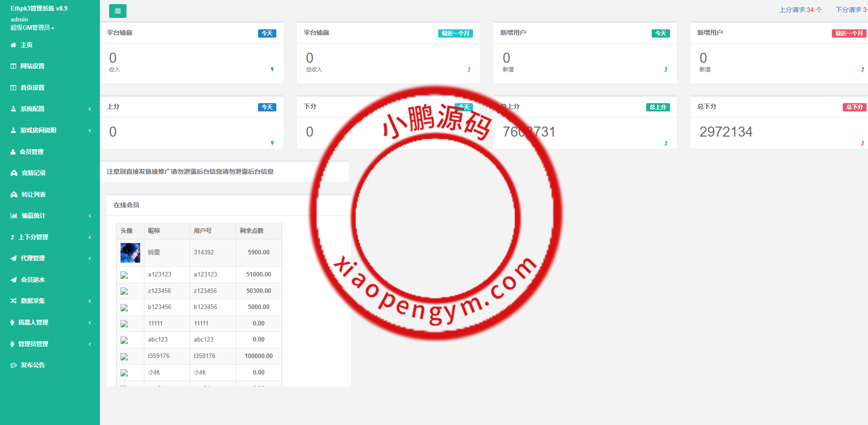This screenshot has height=425, width=868.
Task: Click the shuffle icon beside 数据采集
Action: [x=14, y=301]
